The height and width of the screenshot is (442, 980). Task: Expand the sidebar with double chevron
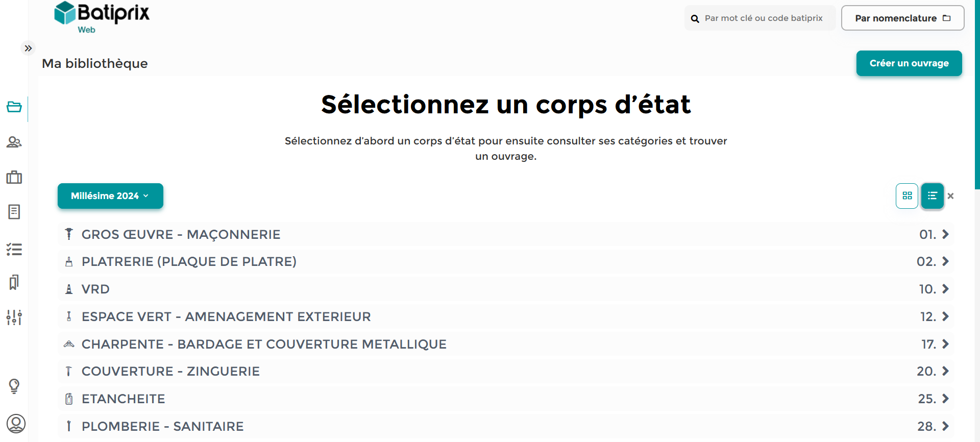tap(28, 48)
